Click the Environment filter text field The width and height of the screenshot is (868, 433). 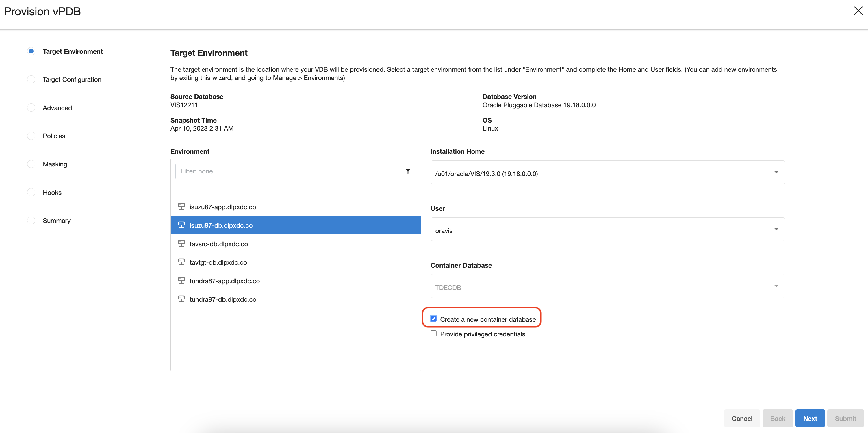[290, 171]
